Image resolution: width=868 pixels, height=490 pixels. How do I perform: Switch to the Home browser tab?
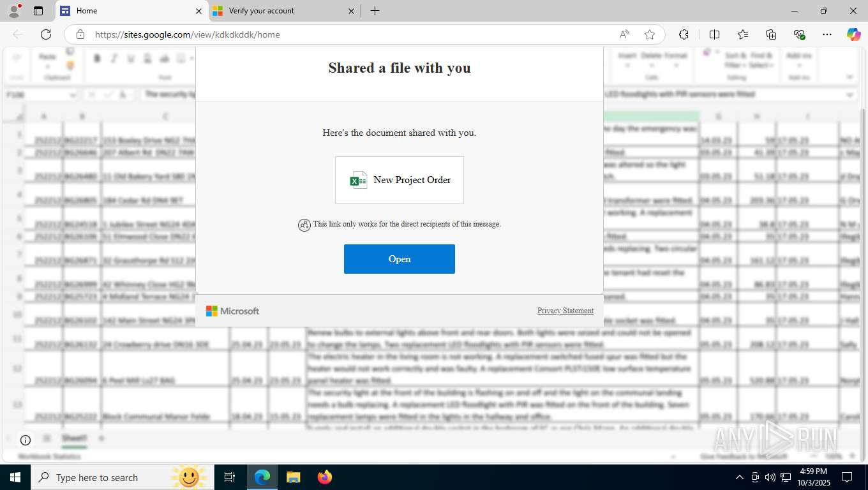[x=132, y=11]
